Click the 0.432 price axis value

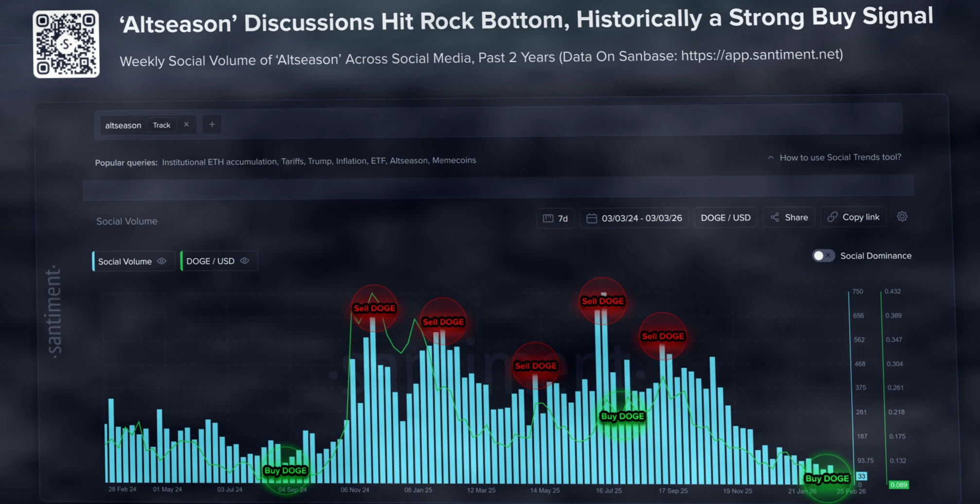tap(892, 291)
